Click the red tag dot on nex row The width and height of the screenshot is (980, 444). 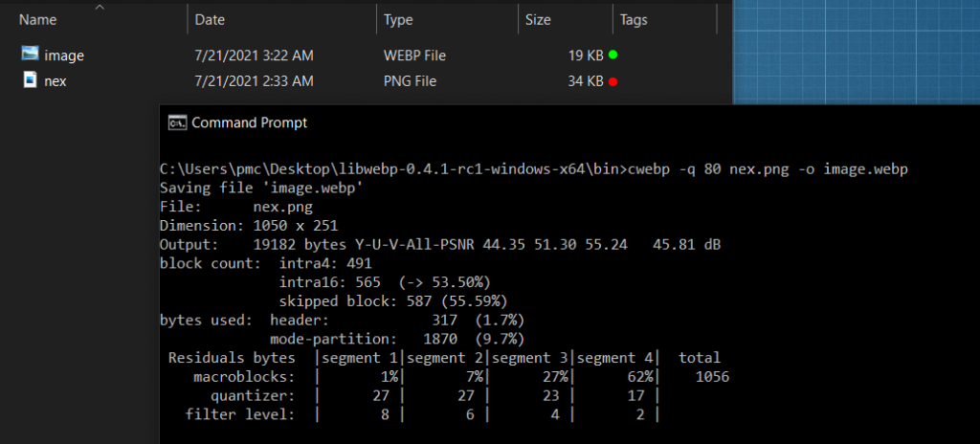(x=612, y=82)
